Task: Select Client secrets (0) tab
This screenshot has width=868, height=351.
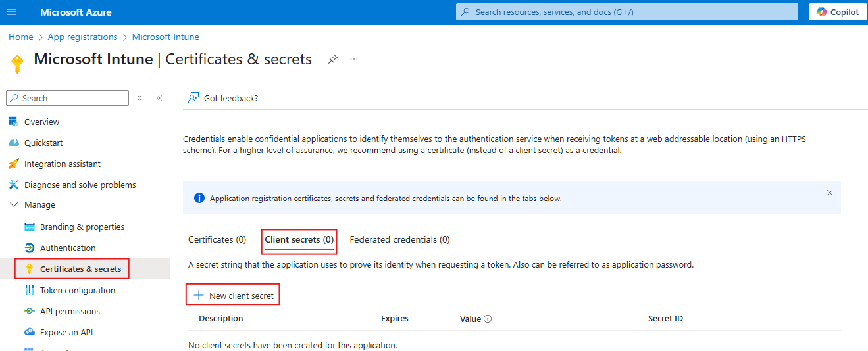Action: [299, 239]
